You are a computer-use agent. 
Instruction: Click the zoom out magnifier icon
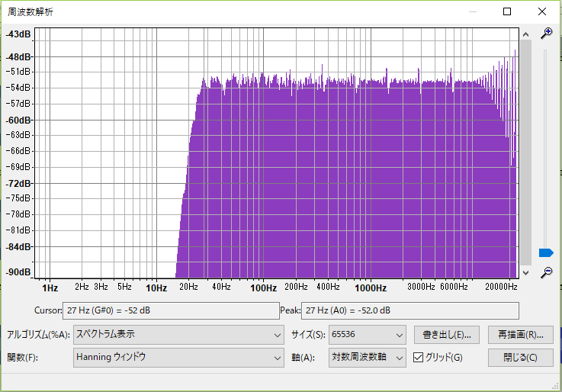[x=546, y=272]
